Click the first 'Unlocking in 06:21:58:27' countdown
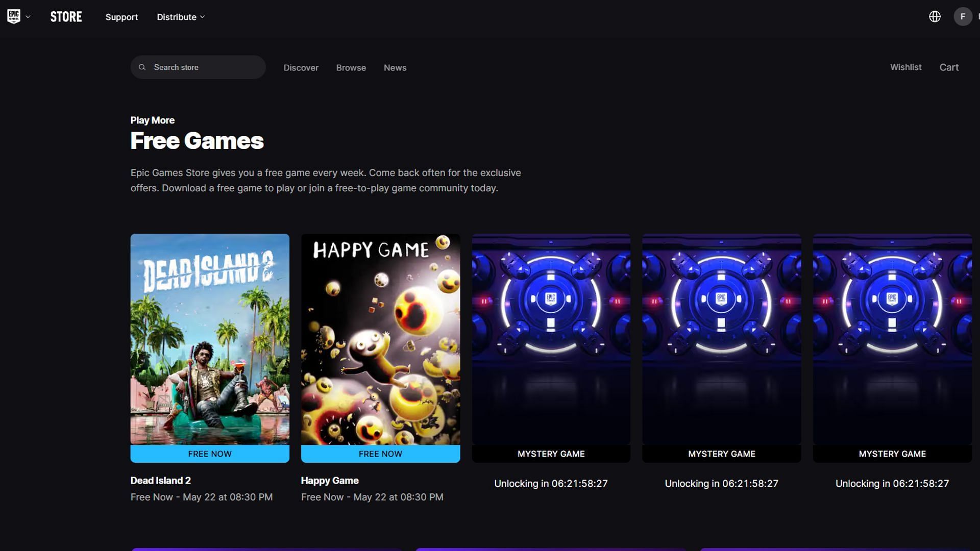This screenshot has height=551, width=980. pyautogui.click(x=551, y=483)
